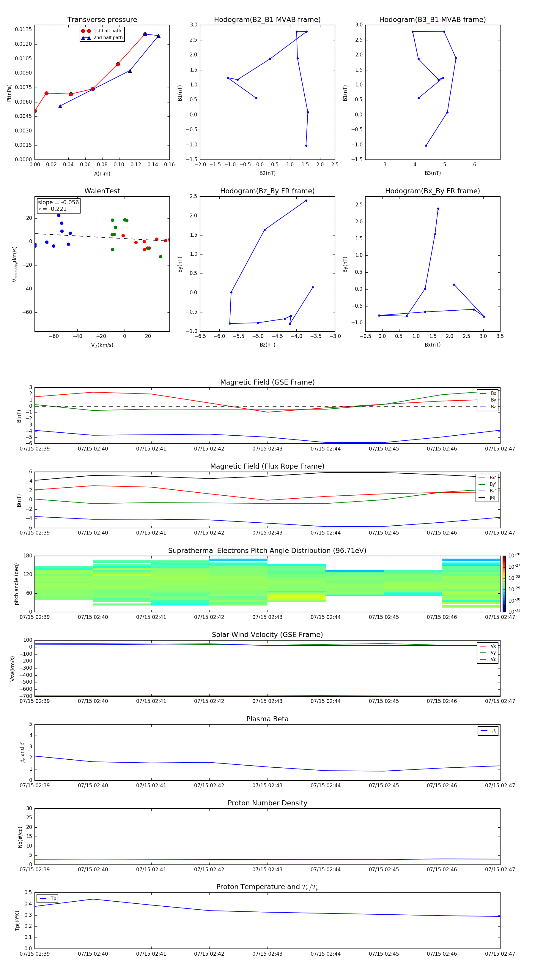Click the 'Magnetic Field (GSE Frame)' title
This screenshot has width=535, height=980.
[x=267, y=382]
